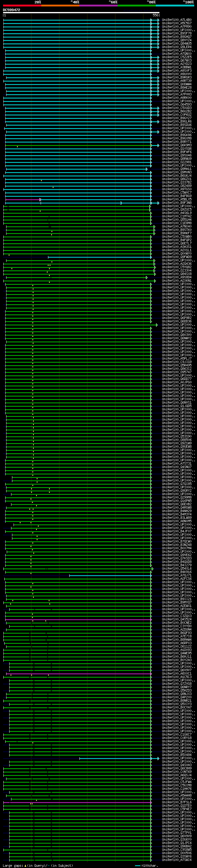
Task: Select hit label UniRef100_A7NX40
Action: (177, 226)
